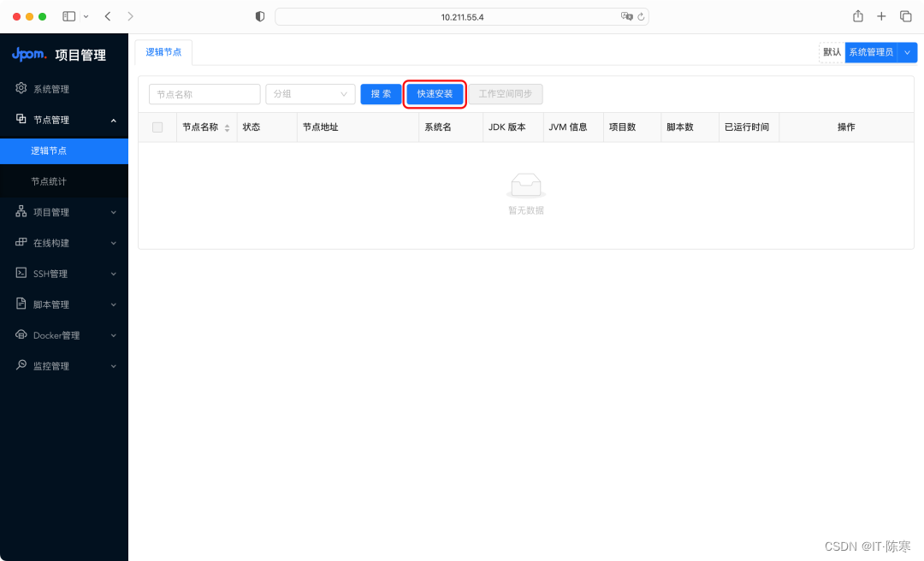Click the 默认 workspace label

832,52
